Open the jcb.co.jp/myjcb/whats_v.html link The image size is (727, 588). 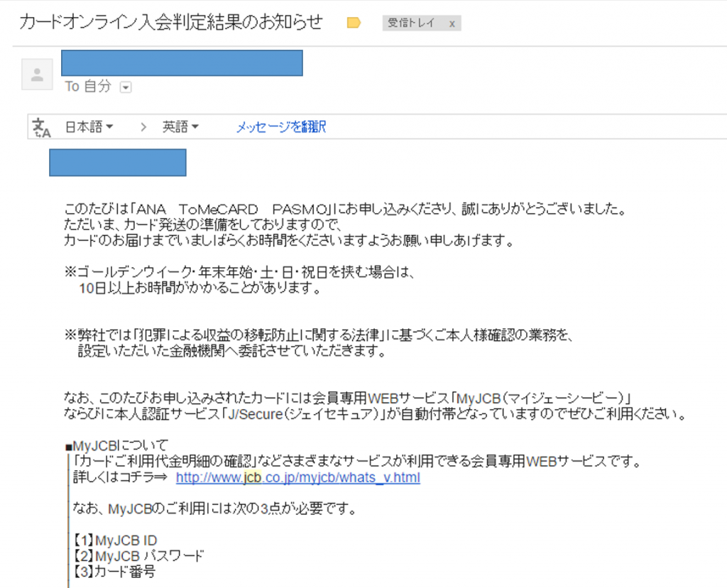click(x=298, y=478)
